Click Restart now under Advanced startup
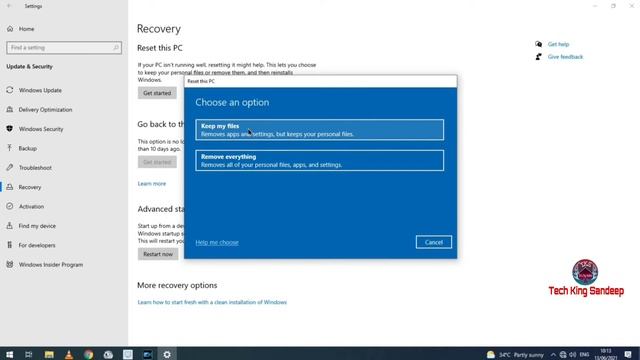 (158, 254)
